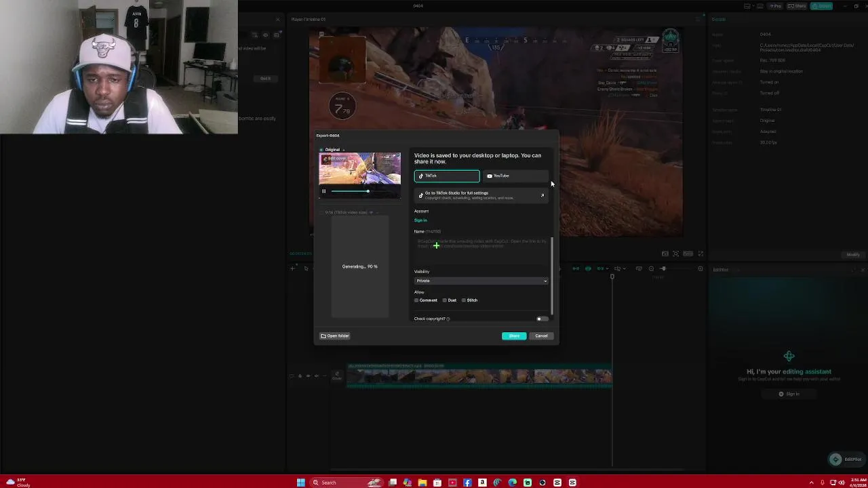Open Amazon app from taskbar

coord(482,483)
